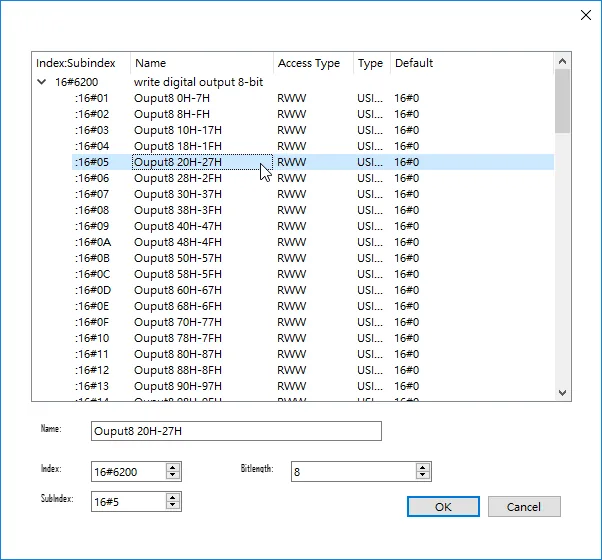This screenshot has height=560, width=602.
Task: Confirm selection with the OK button
Action: (x=443, y=507)
